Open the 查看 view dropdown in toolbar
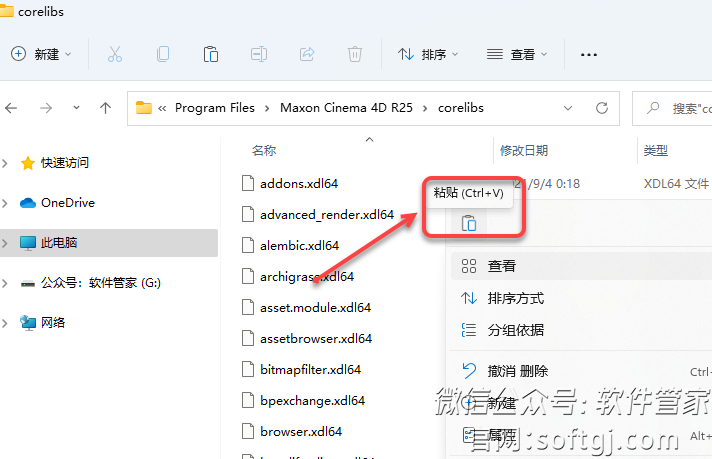The height and width of the screenshot is (459, 712). point(517,54)
